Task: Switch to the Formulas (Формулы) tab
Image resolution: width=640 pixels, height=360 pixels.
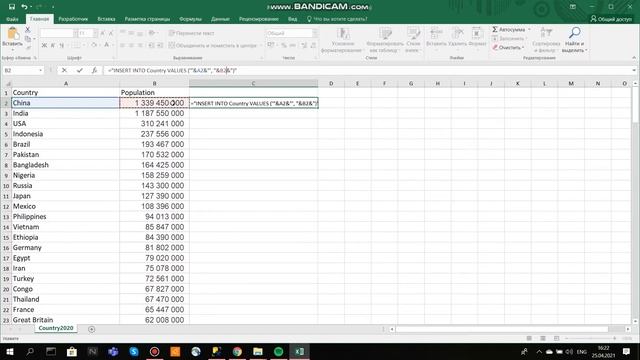Action: tap(190, 19)
